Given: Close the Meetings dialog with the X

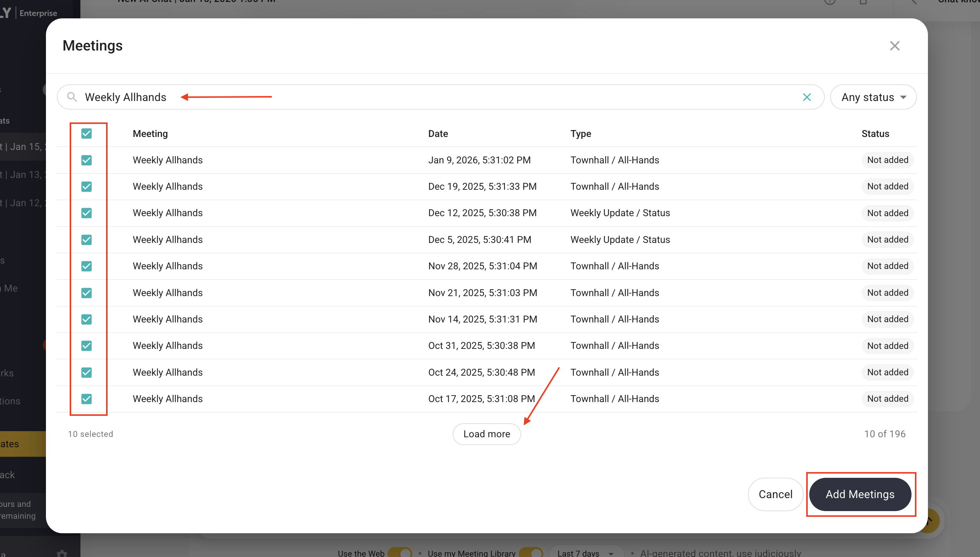Looking at the screenshot, I should pyautogui.click(x=895, y=46).
